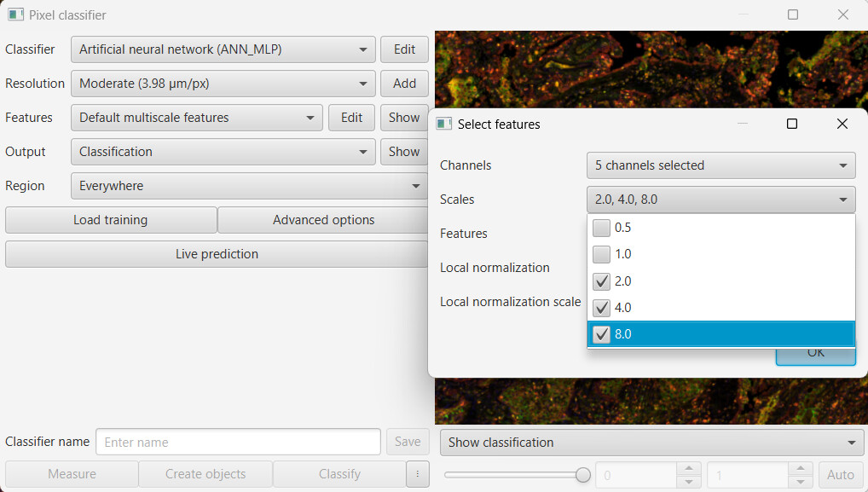Open the overflow menu beside Classify button

[417, 474]
